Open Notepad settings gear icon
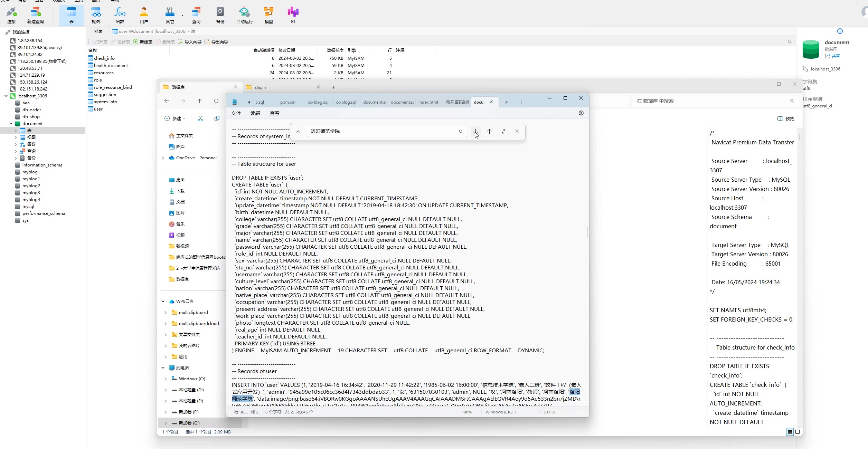The height and width of the screenshot is (449, 868). pos(581,113)
